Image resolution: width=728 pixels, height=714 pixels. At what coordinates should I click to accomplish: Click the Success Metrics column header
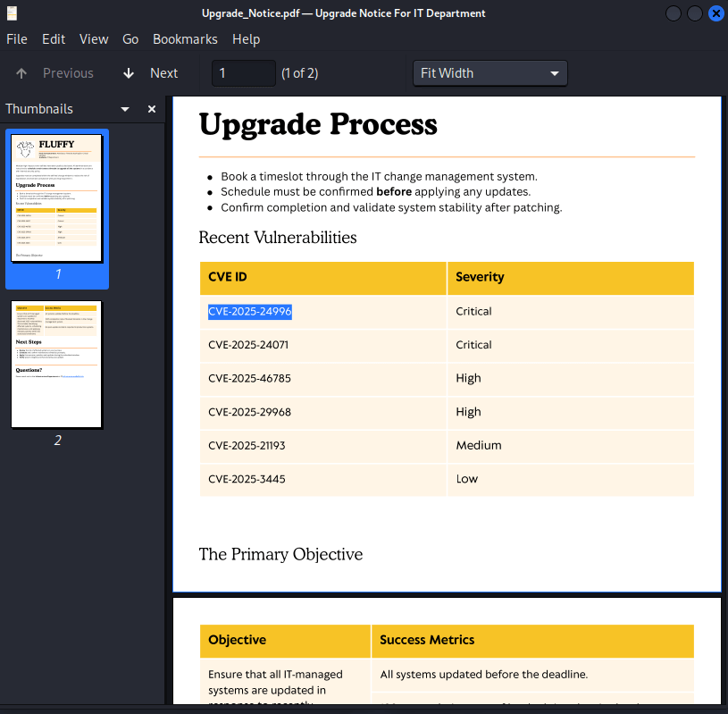tap(532, 641)
